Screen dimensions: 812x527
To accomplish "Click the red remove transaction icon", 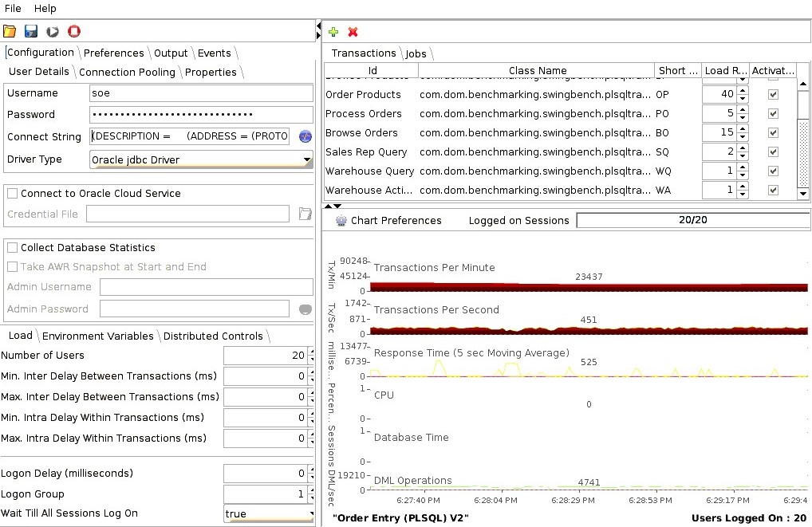I will 353,32.
